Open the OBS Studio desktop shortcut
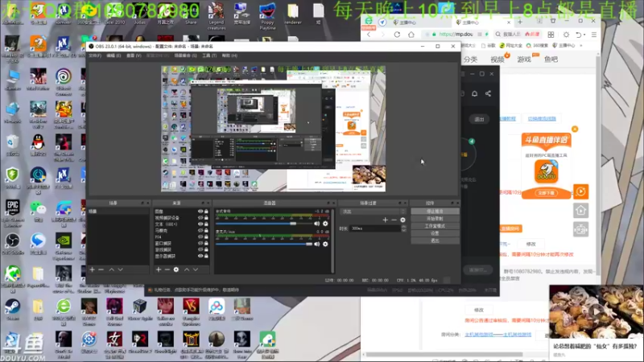 [x=12, y=245]
